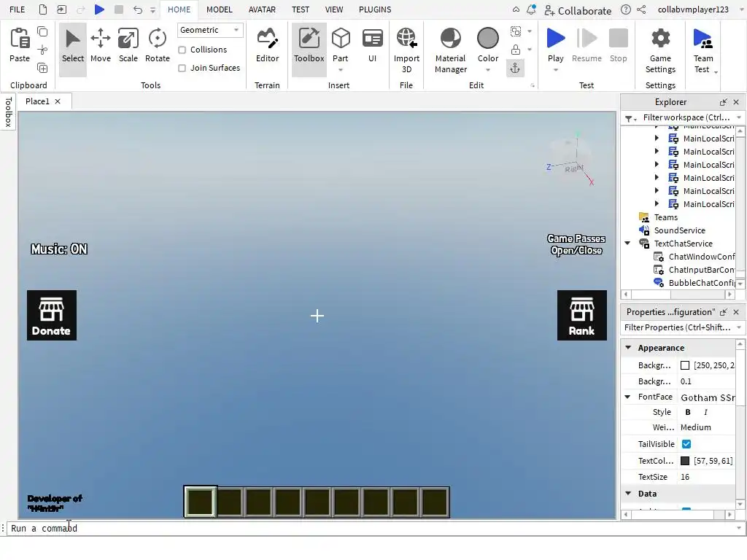This screenshot has width=747, height=560.
Task: Click the Copy icon in Clipboard
Action: pyautogui.click(x=42, y=32)
